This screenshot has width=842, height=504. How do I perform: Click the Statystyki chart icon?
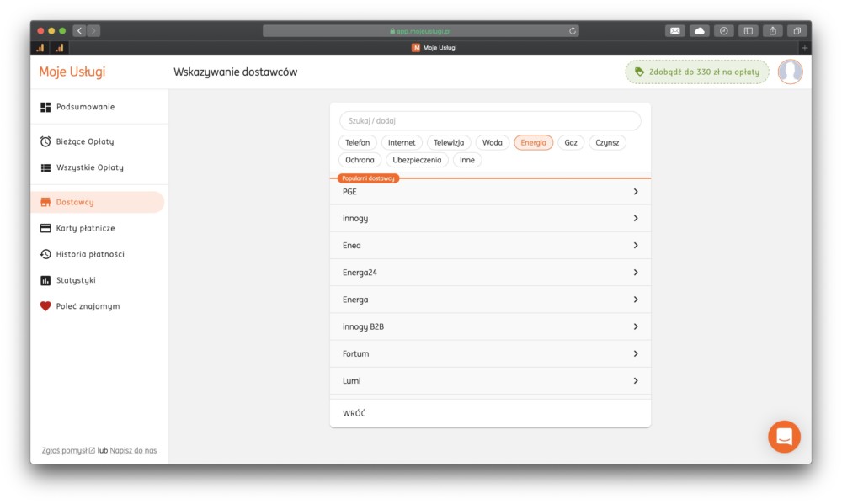[x=45, y=280]
